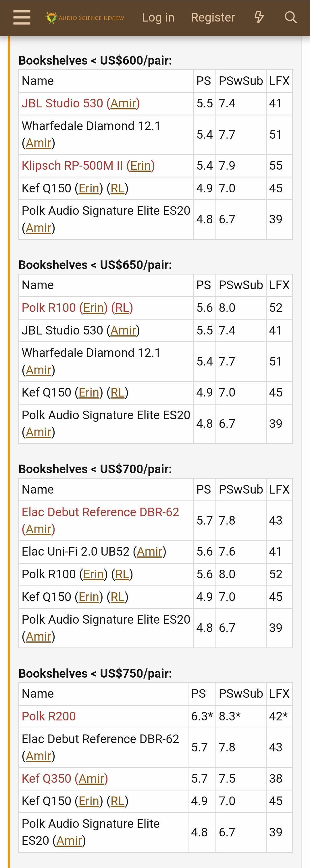310x868 pixels.
Task: Open Amir's JBL Studio 530 review under $600
Action: pos(123,103)
